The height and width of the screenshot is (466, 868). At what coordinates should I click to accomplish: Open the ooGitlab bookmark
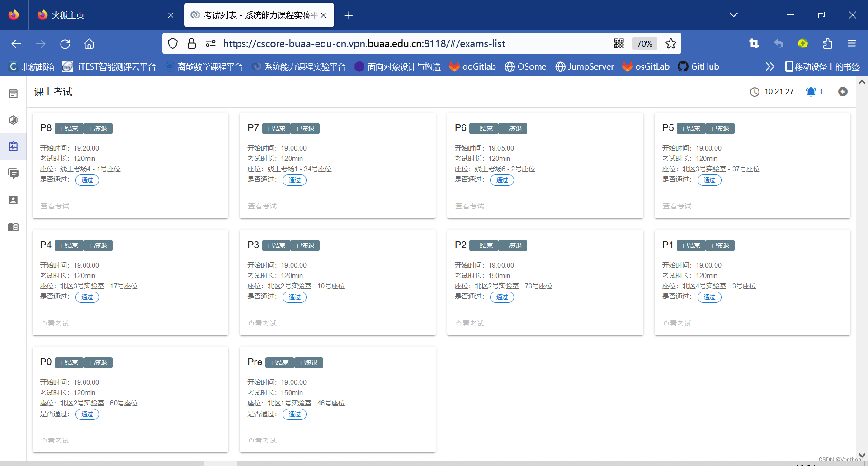click(472, 67)
